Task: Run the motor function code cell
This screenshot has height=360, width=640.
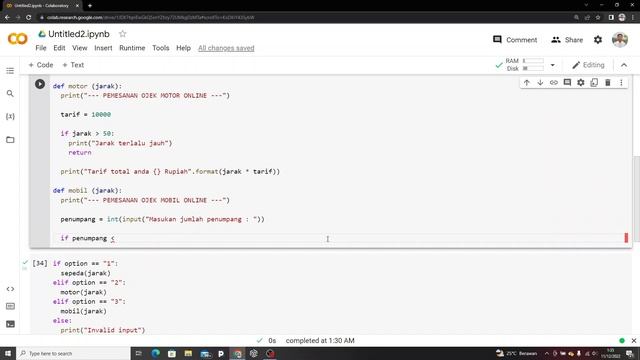Action: (40, 84)
